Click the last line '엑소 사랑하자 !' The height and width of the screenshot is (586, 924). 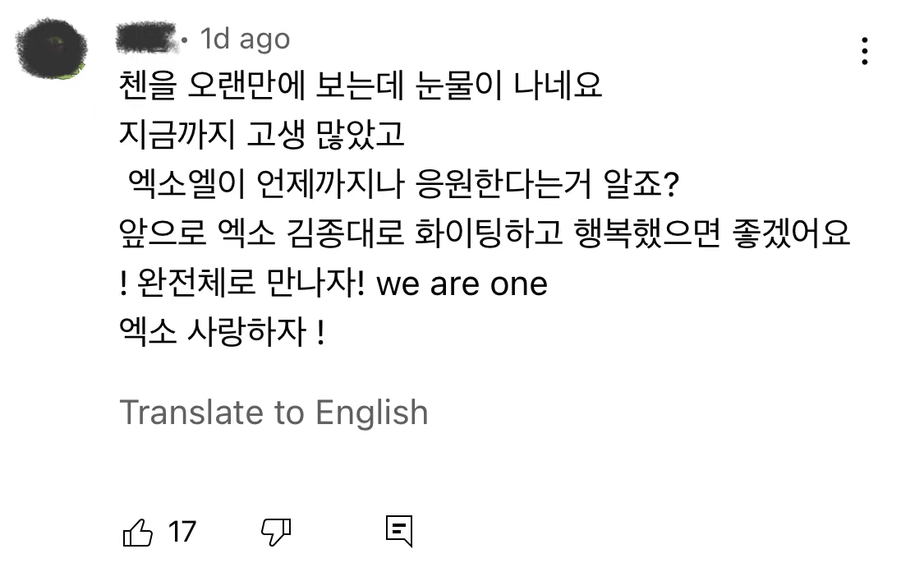(x=222, y=332)
